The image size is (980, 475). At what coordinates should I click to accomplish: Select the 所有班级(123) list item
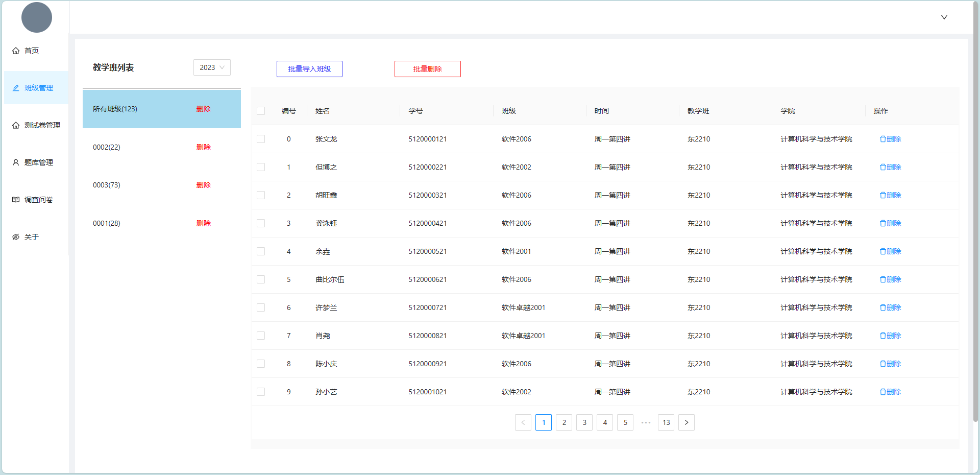point(162,109)
